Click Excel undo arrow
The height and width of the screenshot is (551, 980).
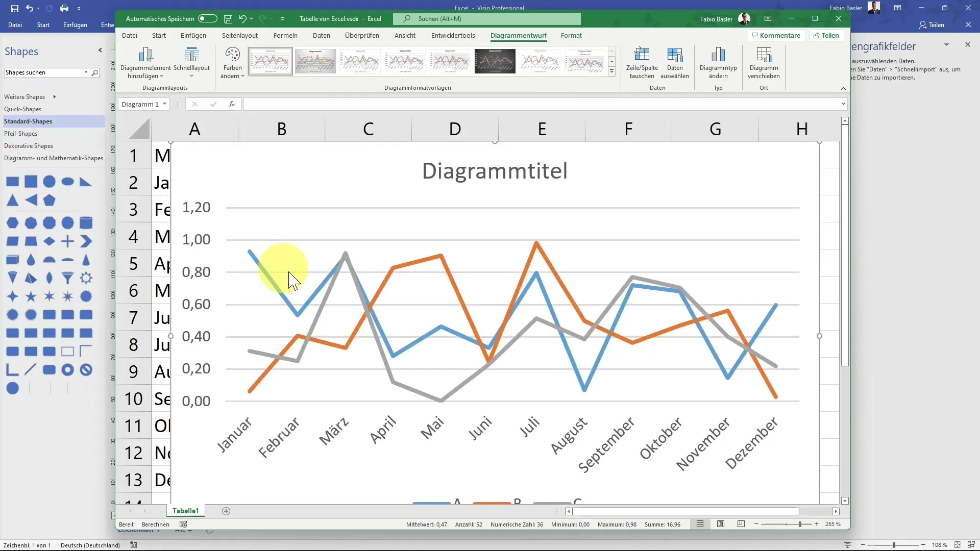[242, 19]
